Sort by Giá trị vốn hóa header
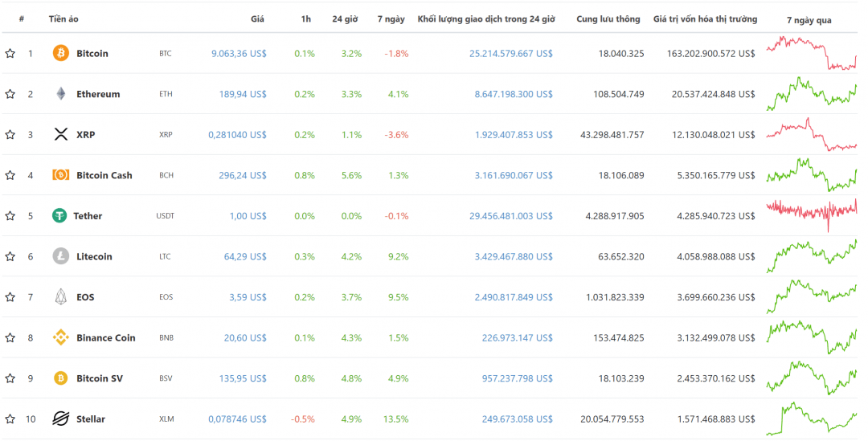 (x=705, y=18)
